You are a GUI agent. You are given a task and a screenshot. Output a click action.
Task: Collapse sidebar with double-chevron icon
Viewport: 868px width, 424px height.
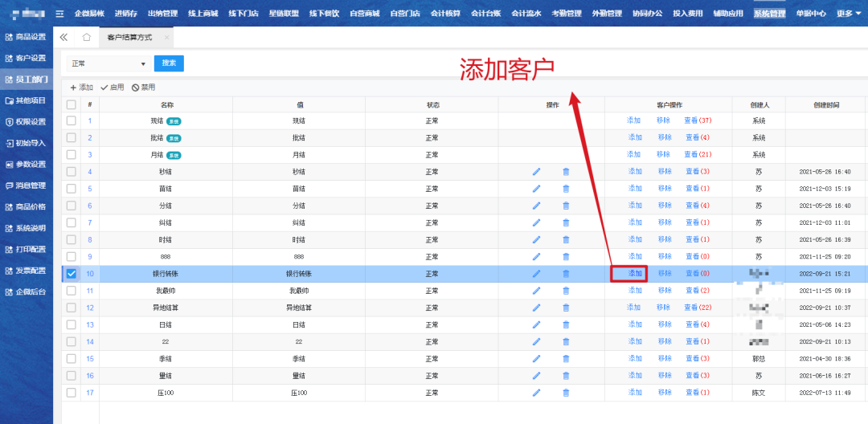[64, 38]
